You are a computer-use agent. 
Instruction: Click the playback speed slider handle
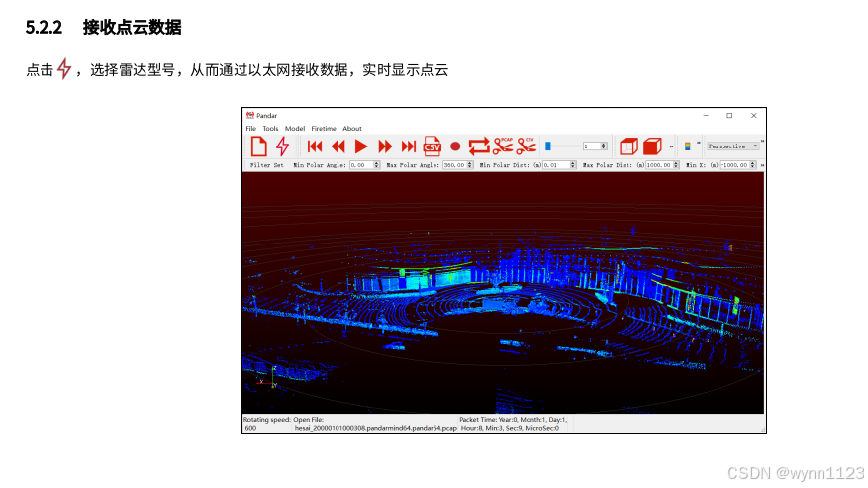click(548, 146)
